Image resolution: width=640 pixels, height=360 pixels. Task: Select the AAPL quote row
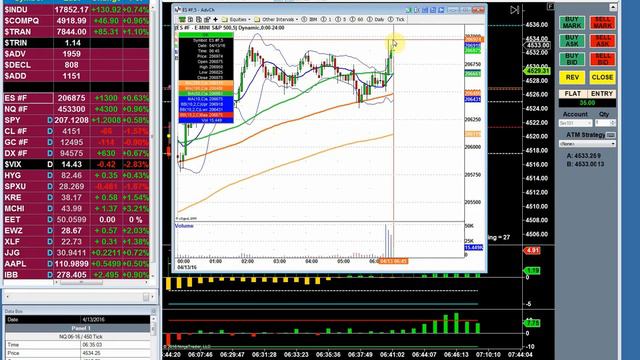(76, 264)
